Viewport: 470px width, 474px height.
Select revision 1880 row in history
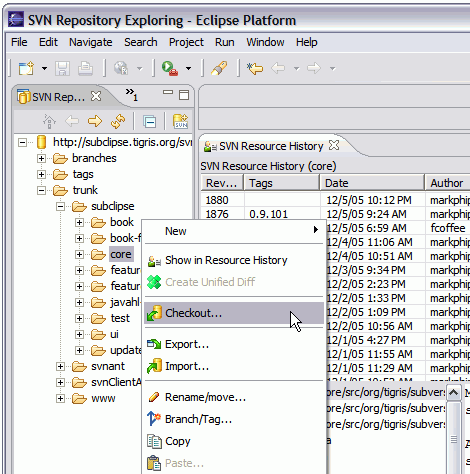[x=335, y=200]
